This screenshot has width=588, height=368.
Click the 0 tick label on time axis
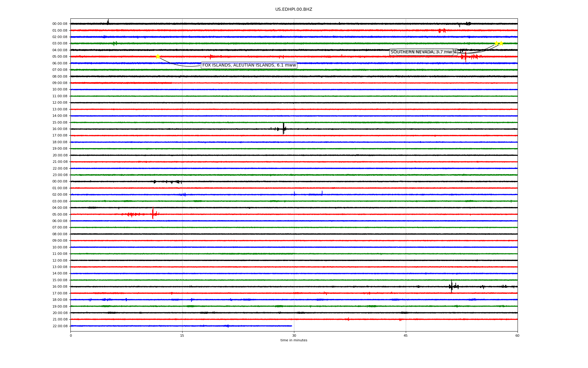point(71,335)
